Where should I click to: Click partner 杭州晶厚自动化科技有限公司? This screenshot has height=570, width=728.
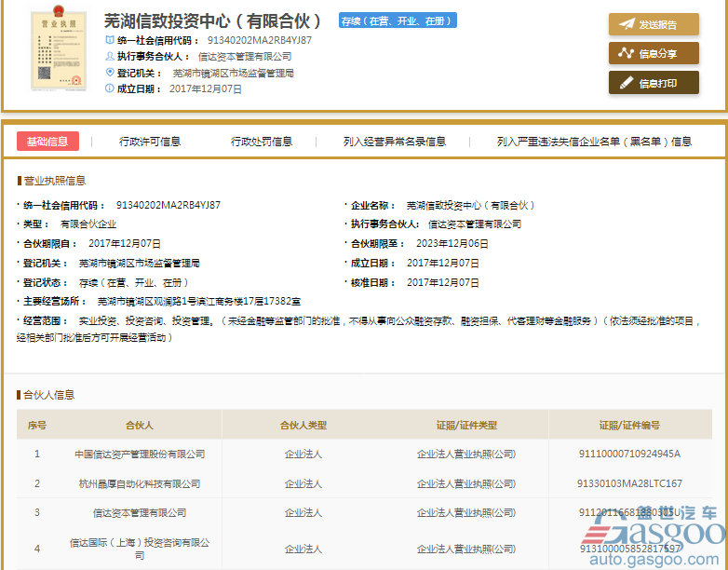click(140, 483)
